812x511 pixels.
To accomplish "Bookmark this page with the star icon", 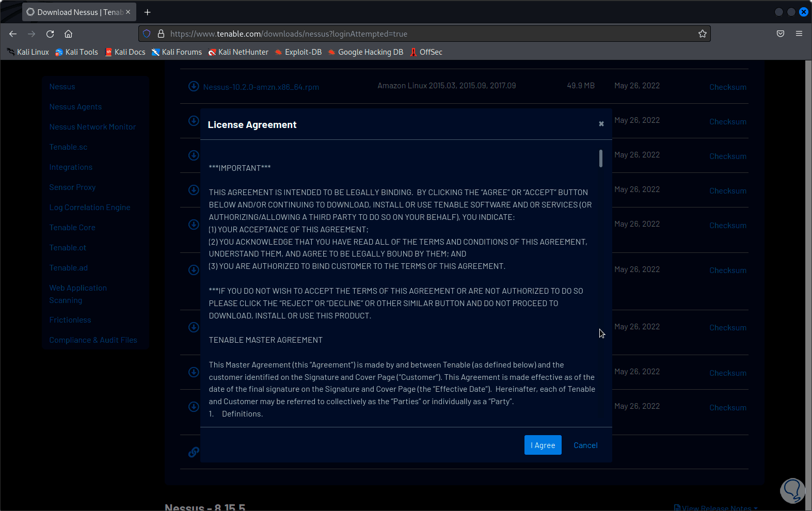I will click(x=703, y=34).
